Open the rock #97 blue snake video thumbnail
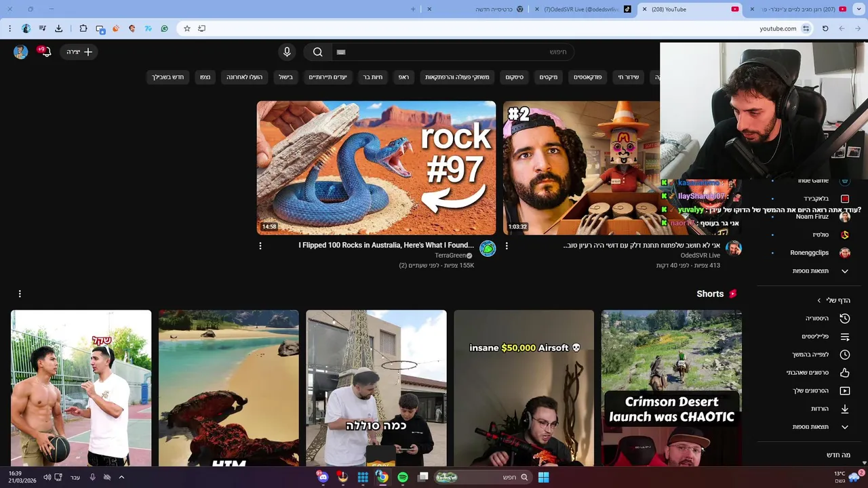This screenshot has width=868, height=488. pos(376,167)
